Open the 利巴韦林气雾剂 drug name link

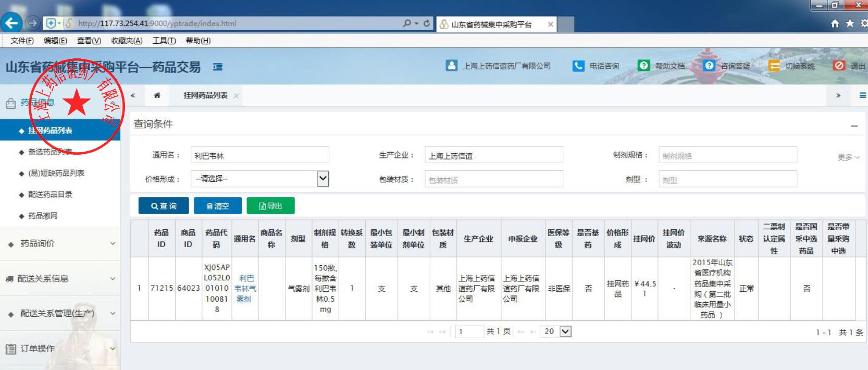point(245,289)
